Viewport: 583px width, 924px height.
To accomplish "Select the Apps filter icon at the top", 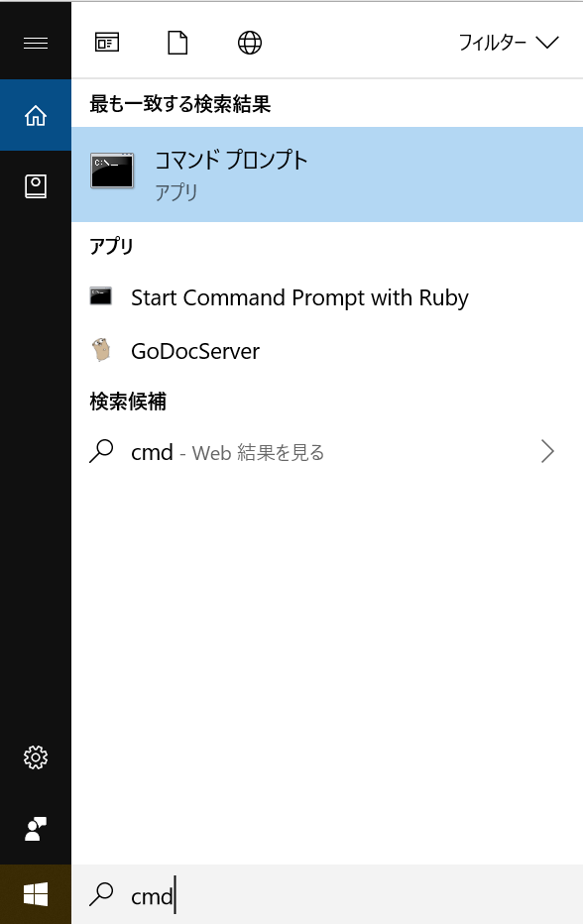I will click(106, 42).
